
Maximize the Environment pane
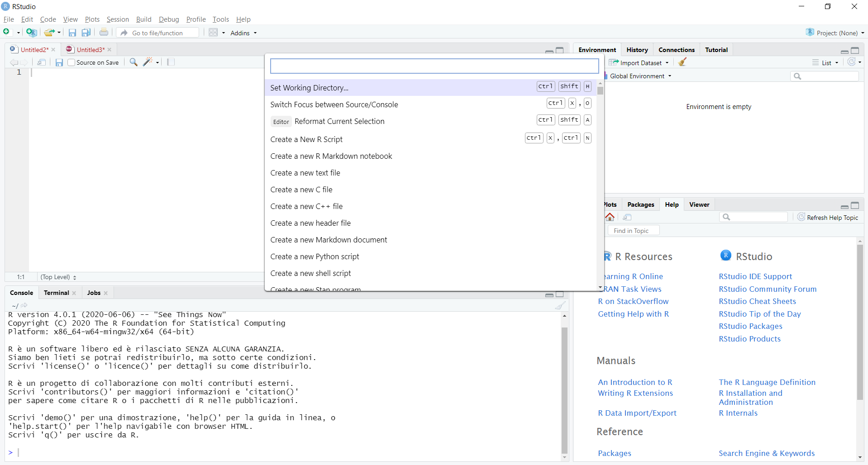coord(855,50)
